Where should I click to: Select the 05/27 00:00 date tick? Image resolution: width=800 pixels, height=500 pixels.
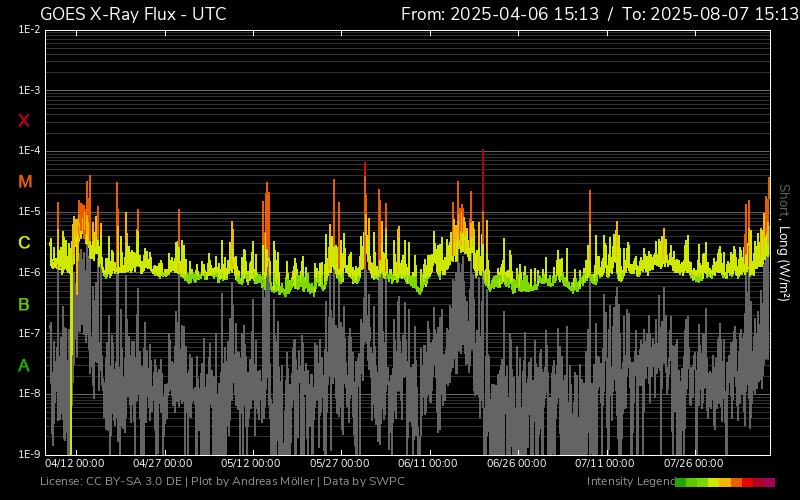340,464
